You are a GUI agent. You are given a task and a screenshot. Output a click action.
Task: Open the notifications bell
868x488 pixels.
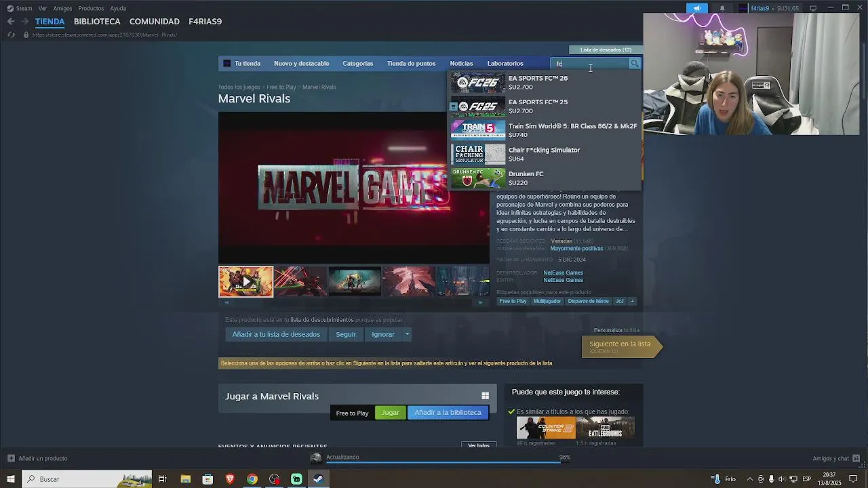[722, 8]
